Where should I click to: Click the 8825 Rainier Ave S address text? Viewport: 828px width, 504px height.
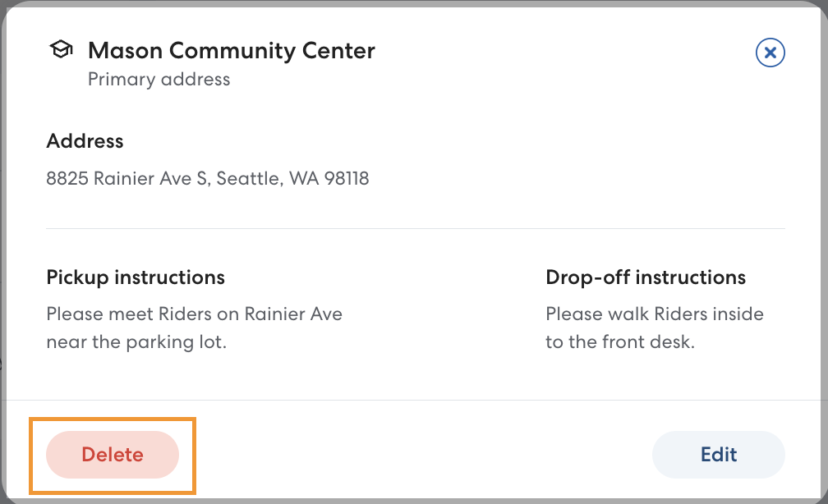click(127, 178)
